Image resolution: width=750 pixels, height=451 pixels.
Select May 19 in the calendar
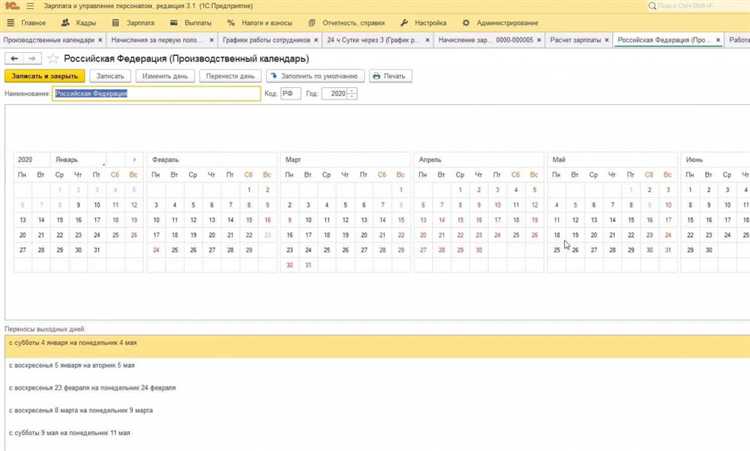point(575,235)
